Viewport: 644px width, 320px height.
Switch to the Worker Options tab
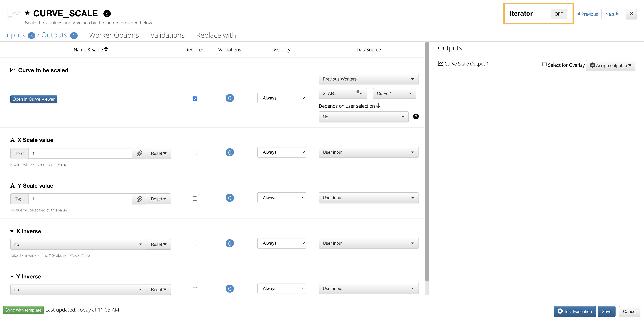(x=114, y=35)
